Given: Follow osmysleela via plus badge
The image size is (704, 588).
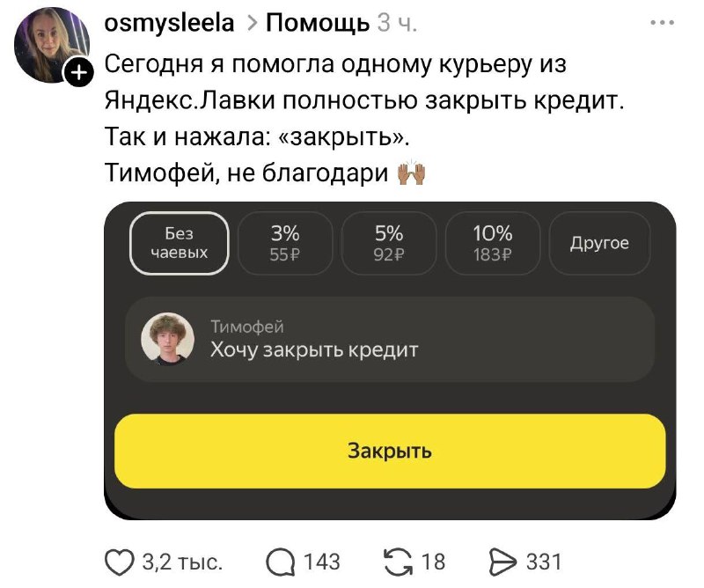Looking at the screenshot, I should point(79,74).
